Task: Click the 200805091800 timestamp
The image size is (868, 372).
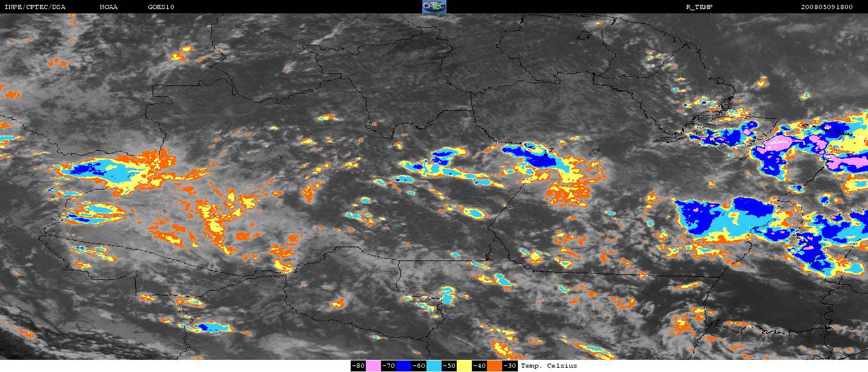Action: pos(827,7)
